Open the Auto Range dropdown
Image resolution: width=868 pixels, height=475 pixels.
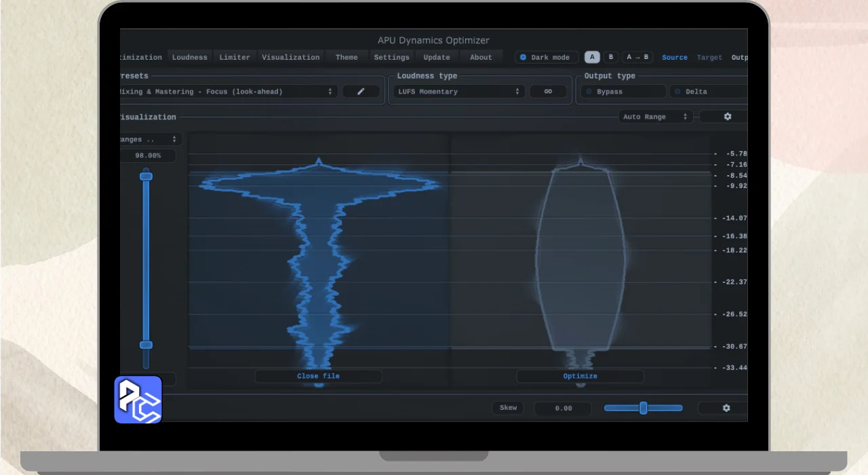[x=655, y=117]
